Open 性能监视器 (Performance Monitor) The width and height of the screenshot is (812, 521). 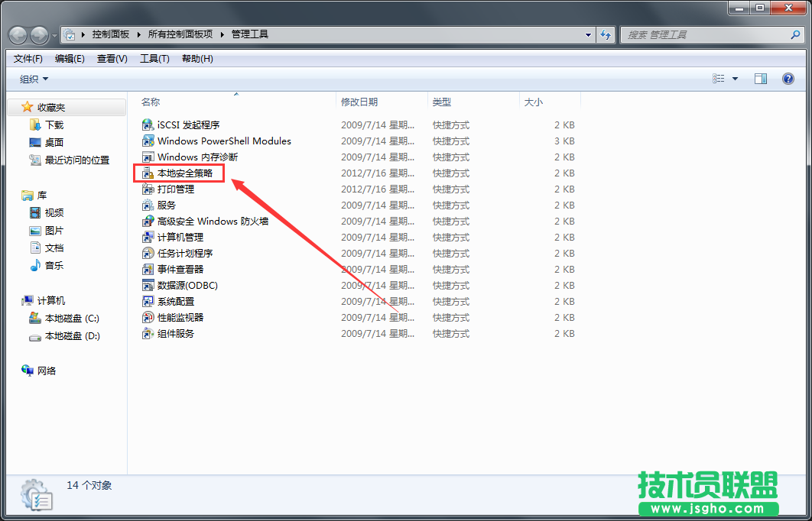pos(174,317)
